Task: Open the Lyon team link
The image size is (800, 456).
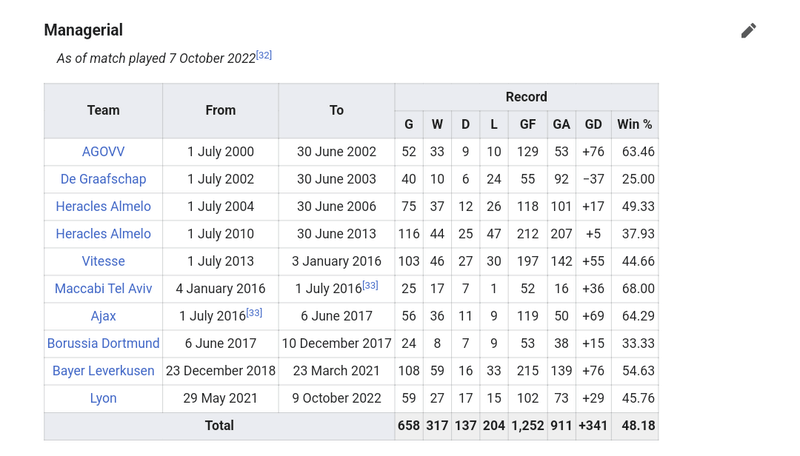Action: (x=103, y=398)
